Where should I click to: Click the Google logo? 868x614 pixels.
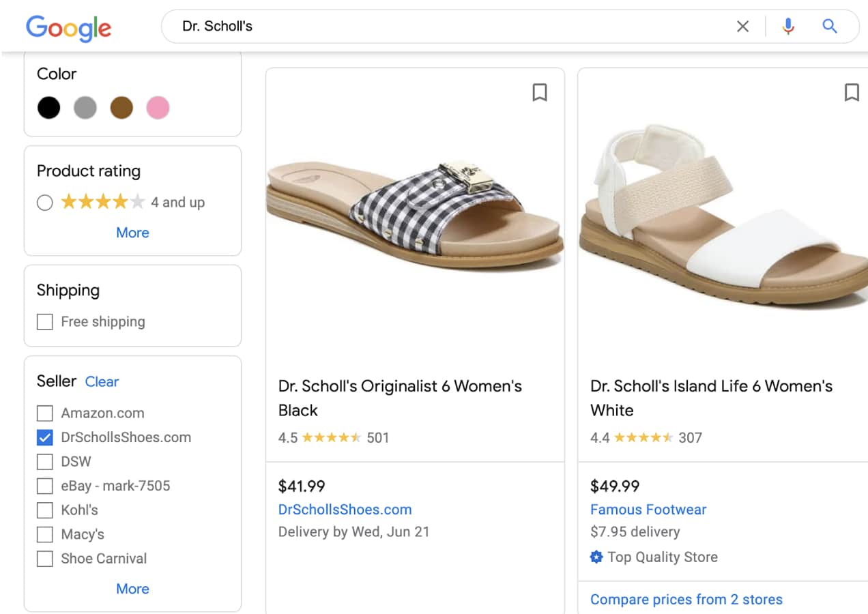click(68, 27)
